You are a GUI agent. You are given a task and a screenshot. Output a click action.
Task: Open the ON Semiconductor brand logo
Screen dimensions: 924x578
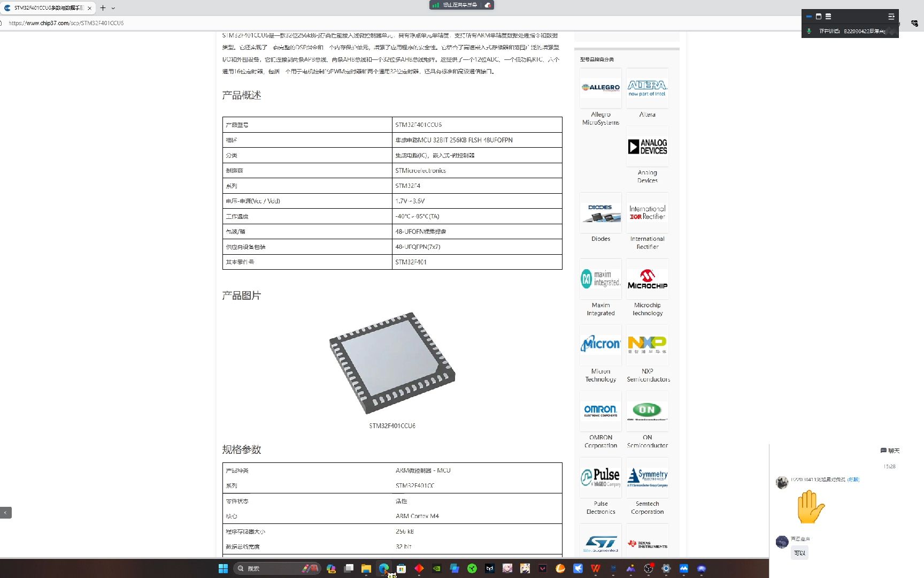647,411
